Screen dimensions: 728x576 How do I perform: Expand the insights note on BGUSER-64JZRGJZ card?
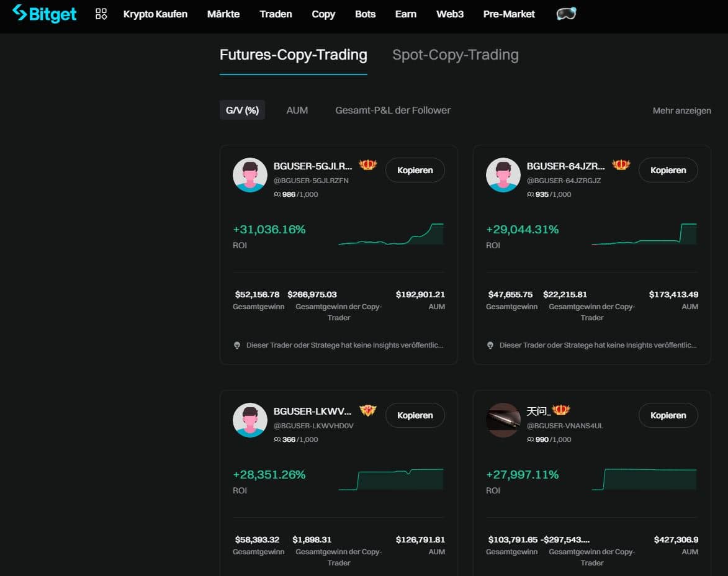point(593,345)
